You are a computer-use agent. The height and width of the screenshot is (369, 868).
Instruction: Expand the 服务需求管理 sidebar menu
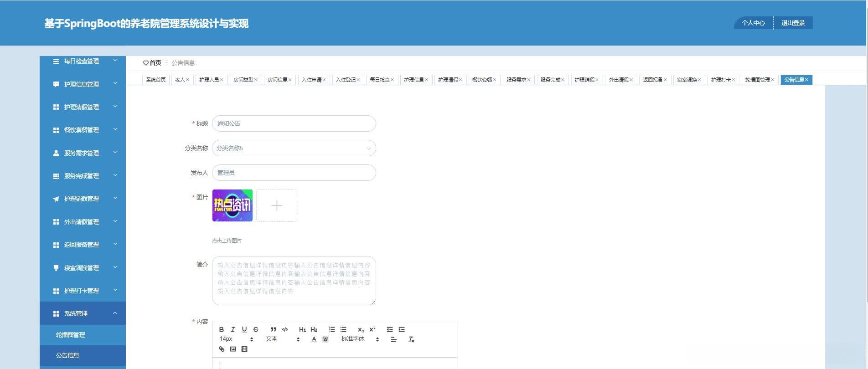tap(83, 153)
